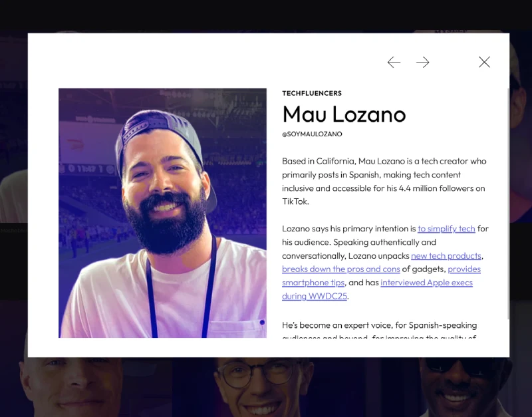Go to the previous profile with left arrow
Image resolution: width=532 pixels, height=417 pixels.
click(x=394, y=63)
